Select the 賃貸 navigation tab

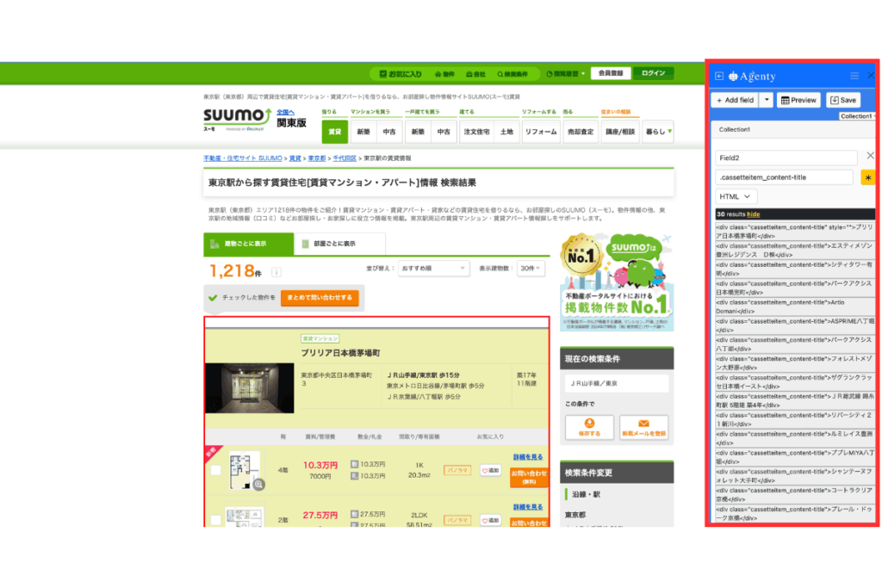[x=334, y=132]
